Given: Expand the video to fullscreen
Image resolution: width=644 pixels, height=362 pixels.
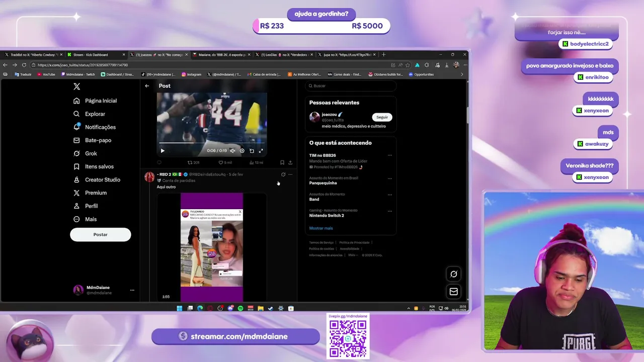Looking at the screenshot, I should pyautogui.click(x=261, y=151).
